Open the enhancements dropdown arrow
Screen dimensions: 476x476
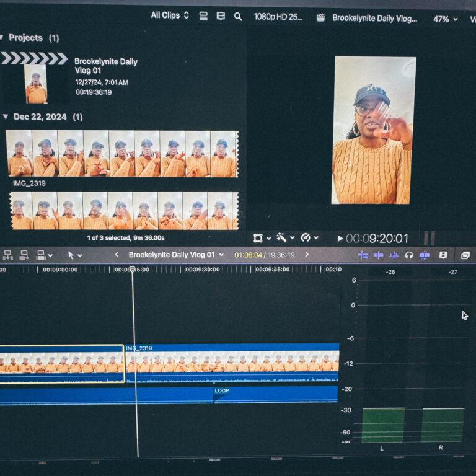point(293,238)
